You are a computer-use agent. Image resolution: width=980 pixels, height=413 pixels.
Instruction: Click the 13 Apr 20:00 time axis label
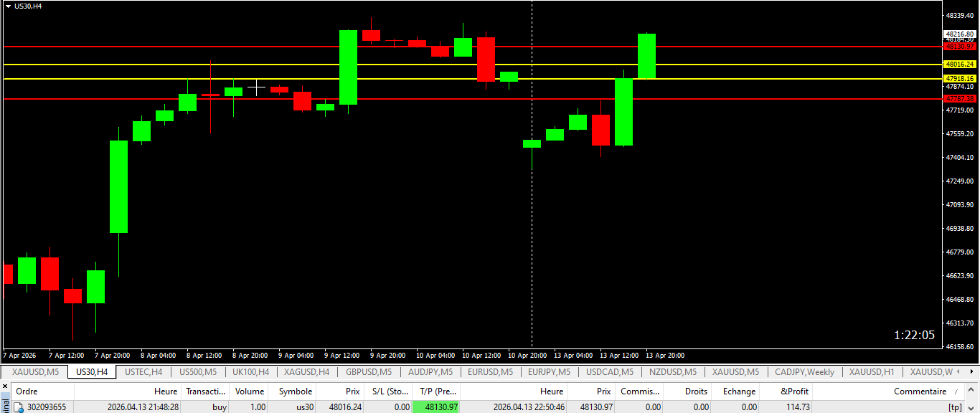(665, 355)
